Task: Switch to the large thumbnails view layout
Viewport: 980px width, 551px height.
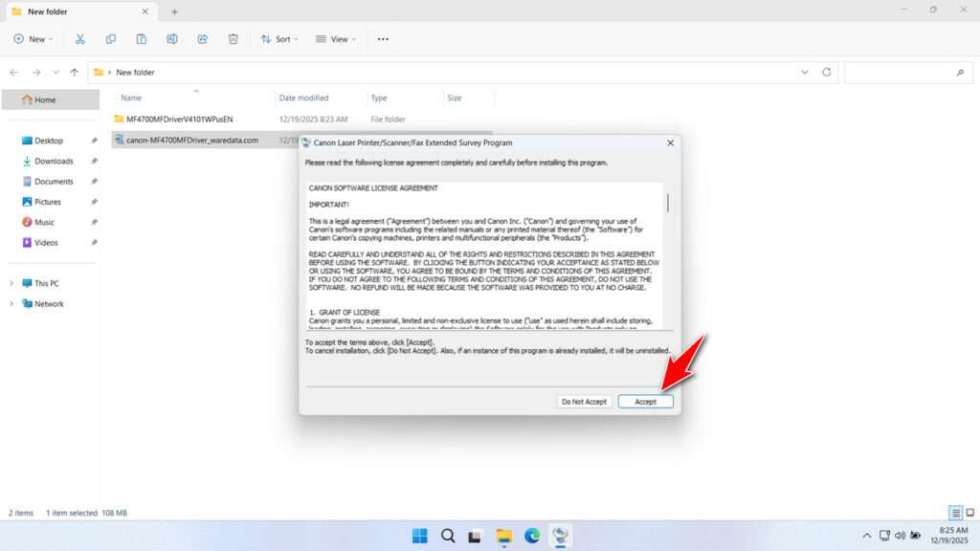Action: click(x=969, y=514)
